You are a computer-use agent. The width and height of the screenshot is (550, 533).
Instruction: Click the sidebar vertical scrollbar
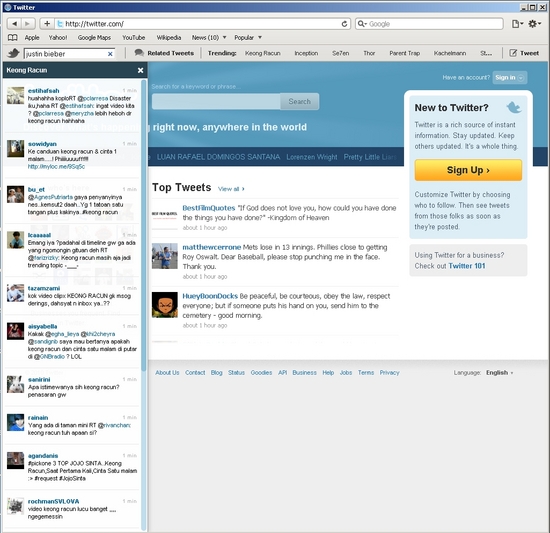(x=143, y=224)
